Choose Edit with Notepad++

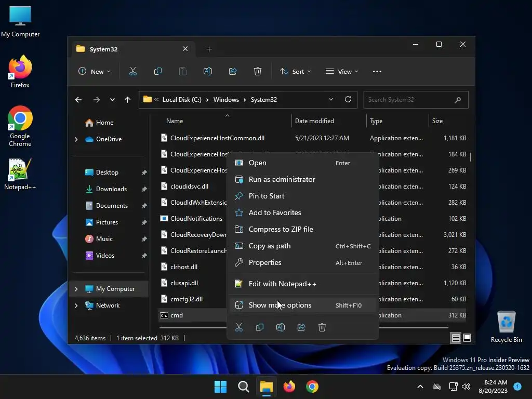[x=303, y=284]
